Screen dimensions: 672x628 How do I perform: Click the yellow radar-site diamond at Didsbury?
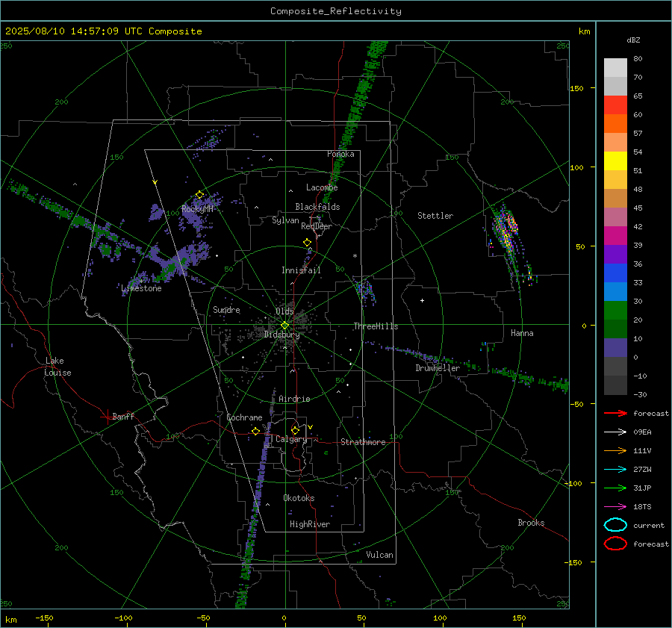pyautogui.click(x=285, y=326)
